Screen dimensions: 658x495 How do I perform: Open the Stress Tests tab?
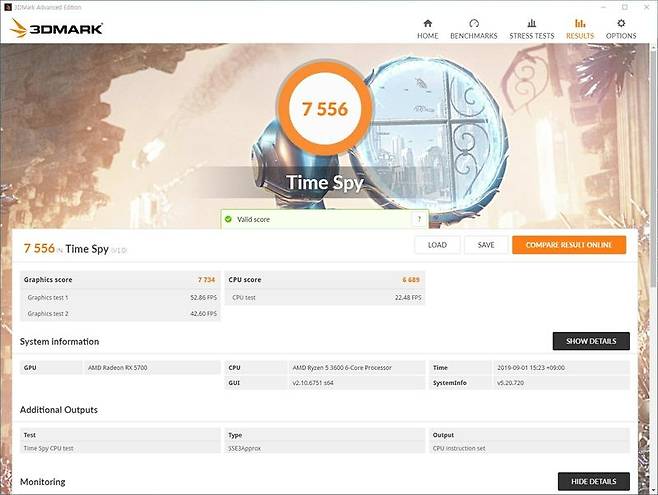532,29
